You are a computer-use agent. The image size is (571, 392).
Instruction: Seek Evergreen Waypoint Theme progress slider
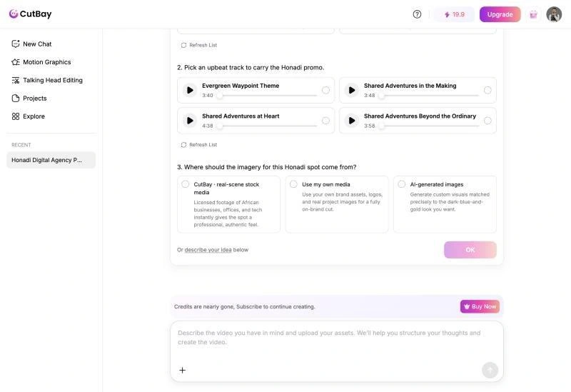coord(267,96)
